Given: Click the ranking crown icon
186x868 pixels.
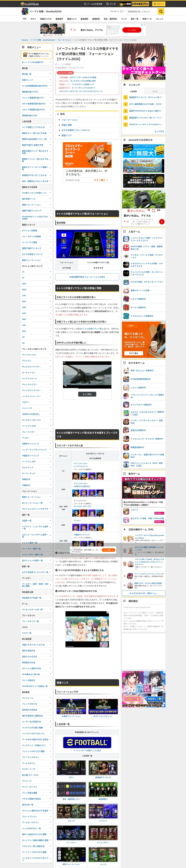Looking at the screenshot, I should (x=125, y=85).
